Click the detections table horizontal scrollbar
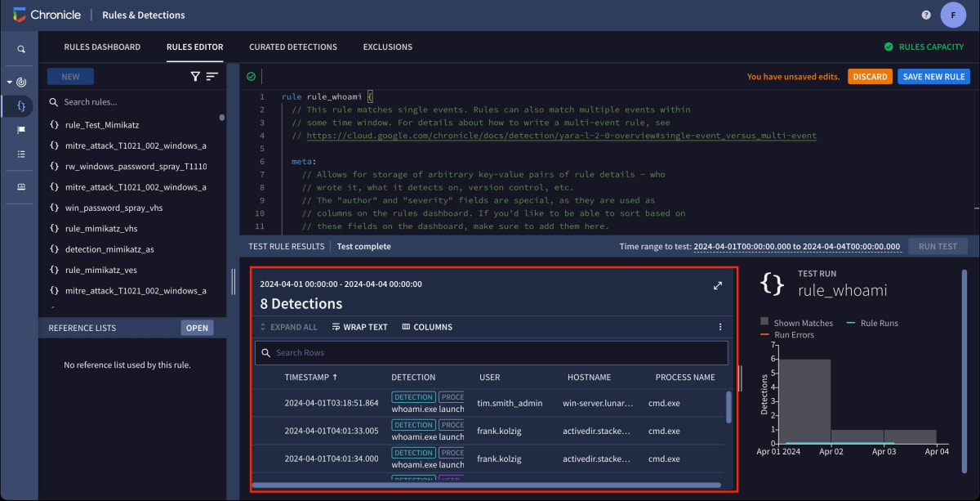Image resolution: width=980 pixels, height=501 pixels. point(486,485)
